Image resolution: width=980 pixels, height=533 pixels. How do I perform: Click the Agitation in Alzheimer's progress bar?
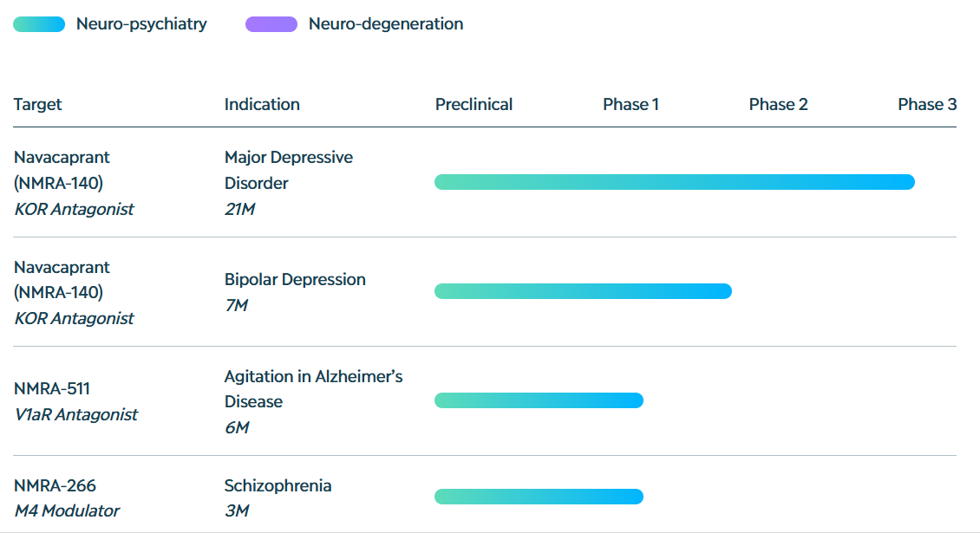click(539, 400)
